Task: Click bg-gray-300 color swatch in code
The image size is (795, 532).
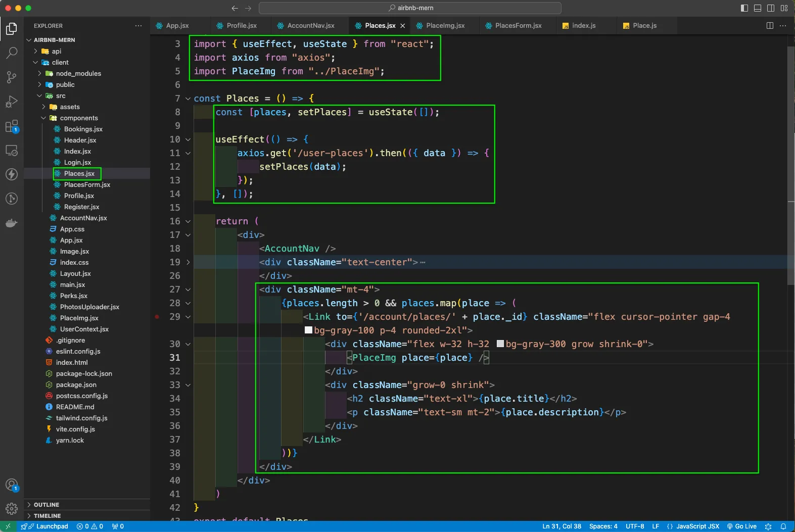Action: tap(500, 344)
